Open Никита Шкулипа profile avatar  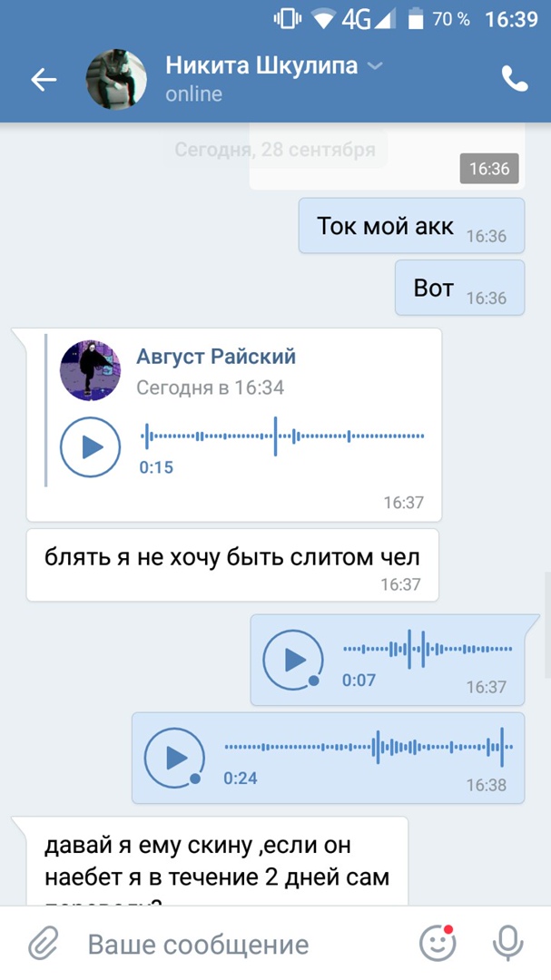116,79
